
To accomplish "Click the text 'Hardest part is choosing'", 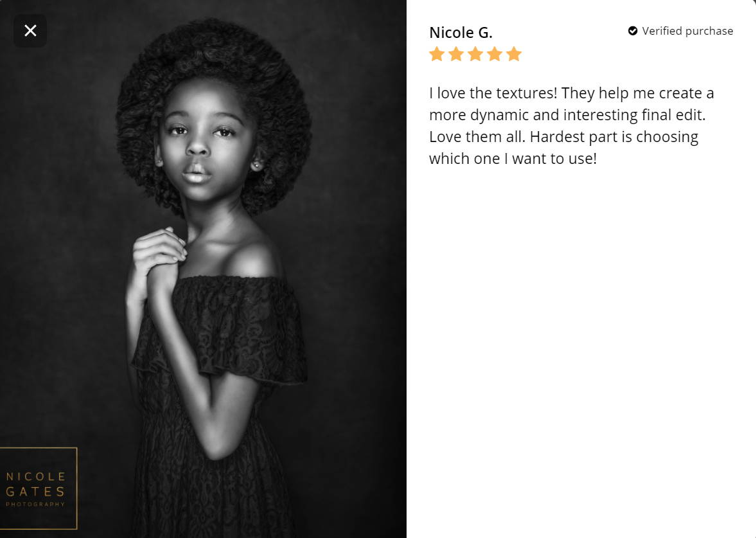I will tap(614, 137).
